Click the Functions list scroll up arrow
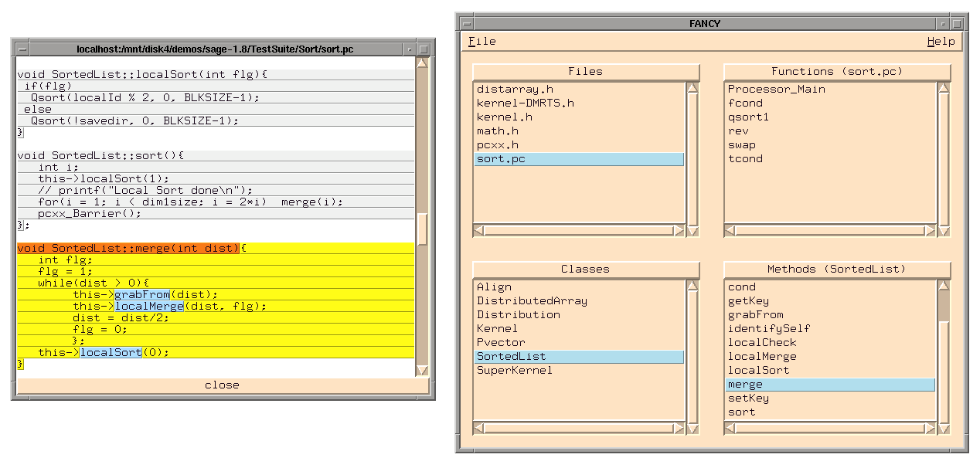The image size is (980, 468). 944,87
